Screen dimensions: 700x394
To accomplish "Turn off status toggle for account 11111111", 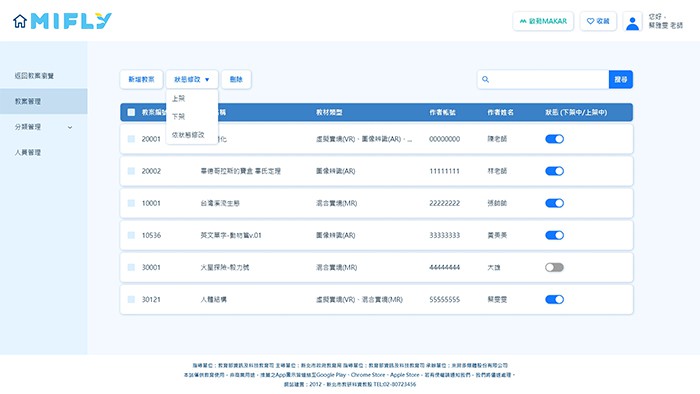I will tap(554, 171).
